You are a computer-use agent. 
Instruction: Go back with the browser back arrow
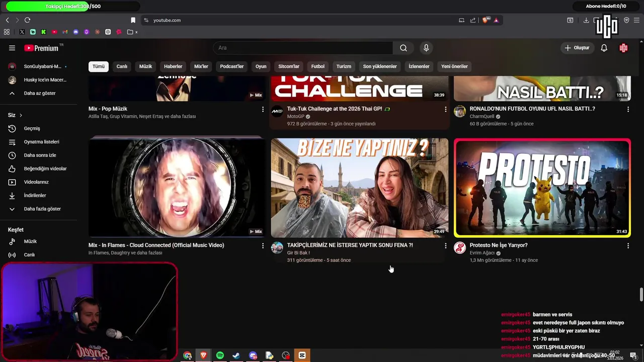coord(7,20)
